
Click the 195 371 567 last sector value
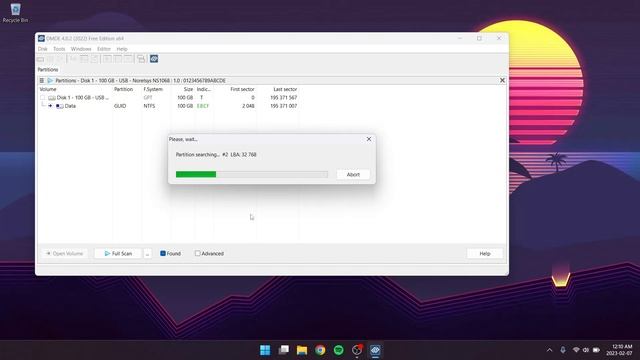pyautogui.click(x=284, y=98)
